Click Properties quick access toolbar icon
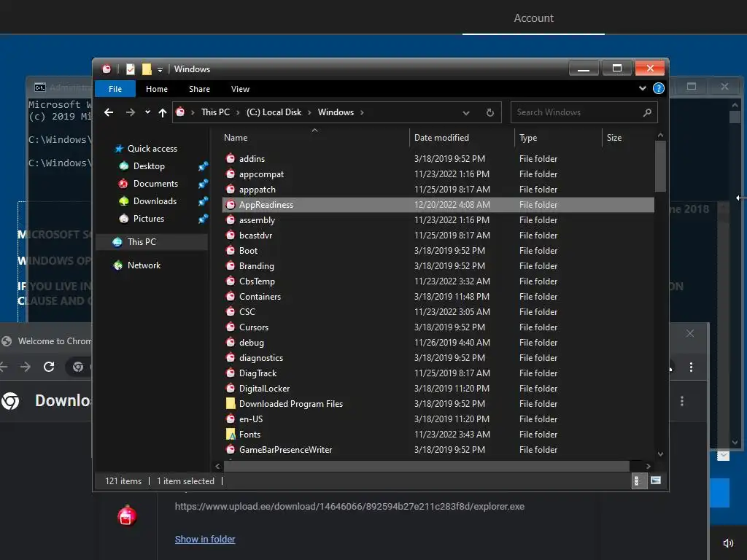 point(130,69)
